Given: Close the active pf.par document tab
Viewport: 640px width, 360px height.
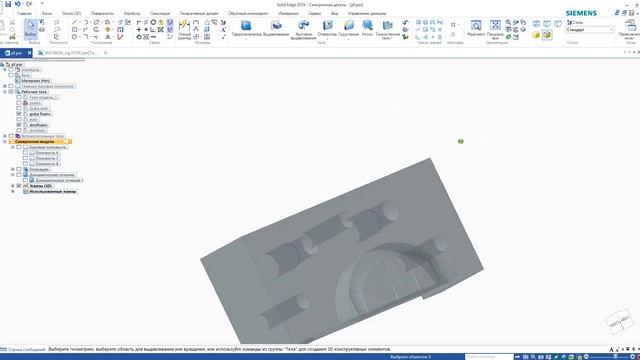Looking at the screenshot, I should tap(29, 53).
